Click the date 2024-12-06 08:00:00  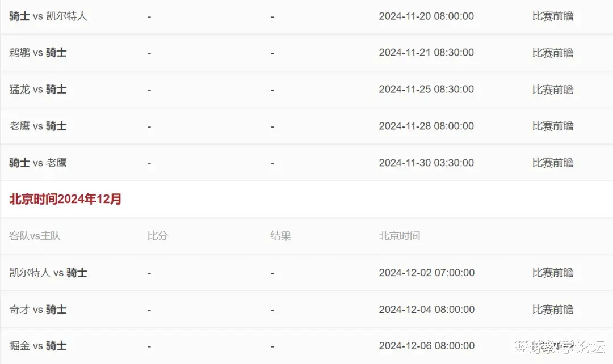pos(426,346)
